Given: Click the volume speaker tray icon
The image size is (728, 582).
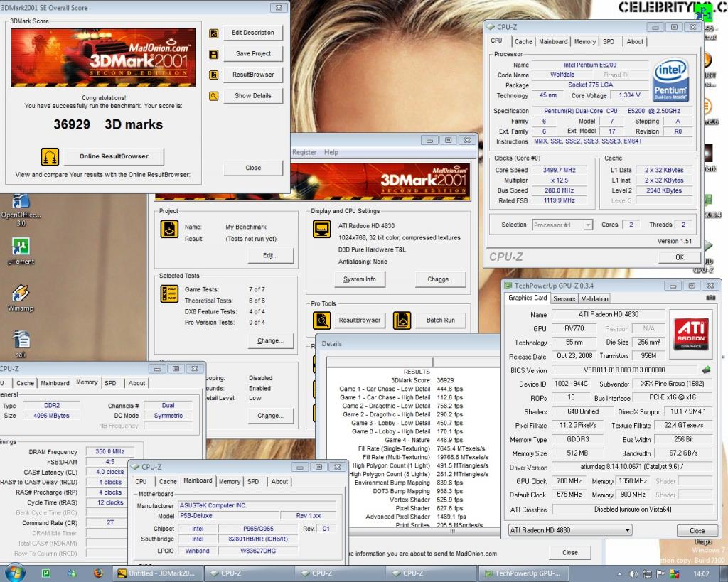Looking at the screenshot, I should pyautogui.click(x=633, y=574).
